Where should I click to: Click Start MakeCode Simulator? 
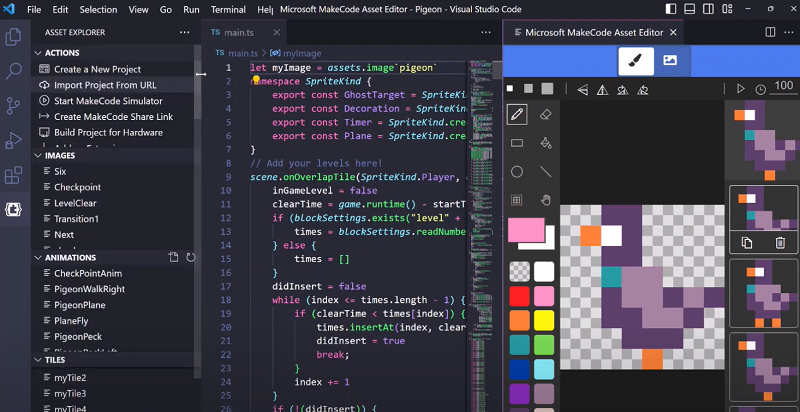click(x=108, y=101)
